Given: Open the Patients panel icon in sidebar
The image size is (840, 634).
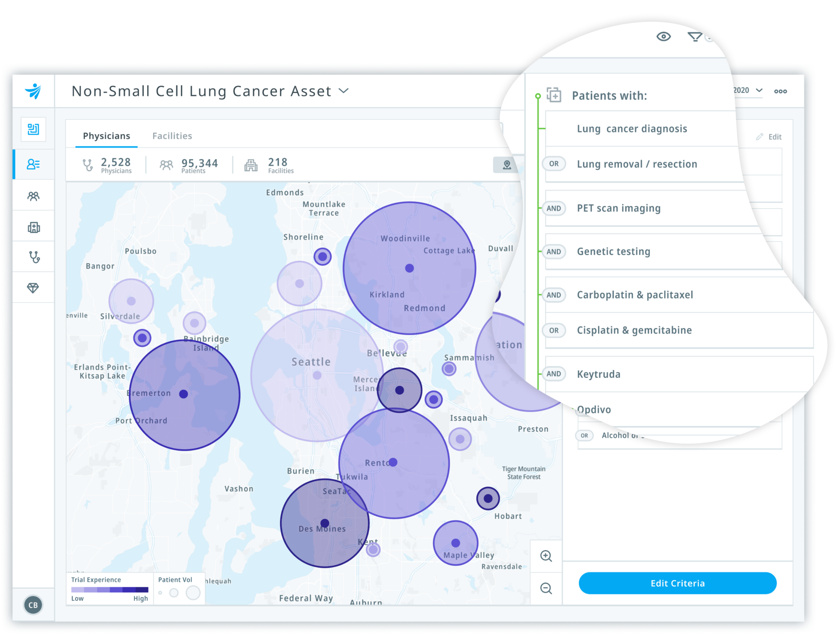Looking at the screenshot, I should [33, 196].
